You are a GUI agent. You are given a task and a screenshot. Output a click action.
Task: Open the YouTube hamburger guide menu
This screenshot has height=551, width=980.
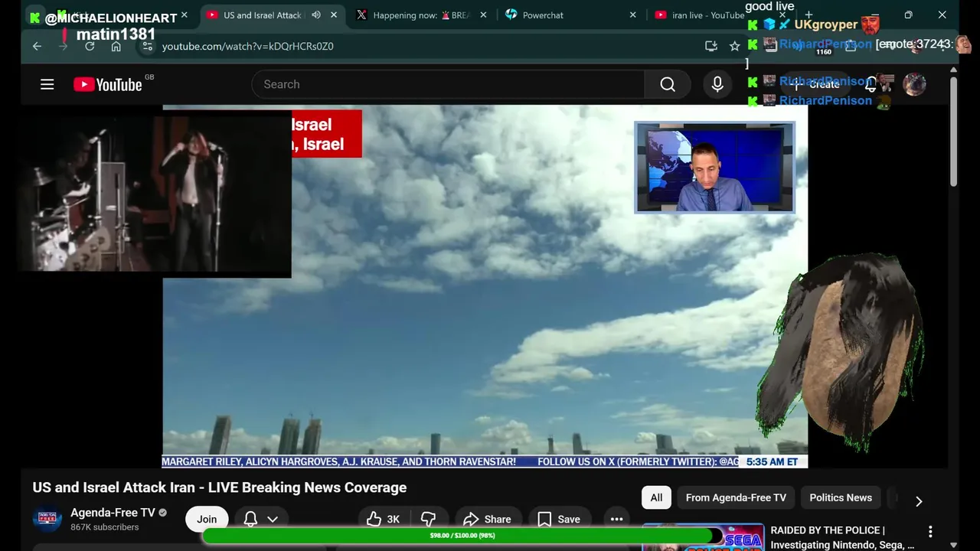point(47,84)
